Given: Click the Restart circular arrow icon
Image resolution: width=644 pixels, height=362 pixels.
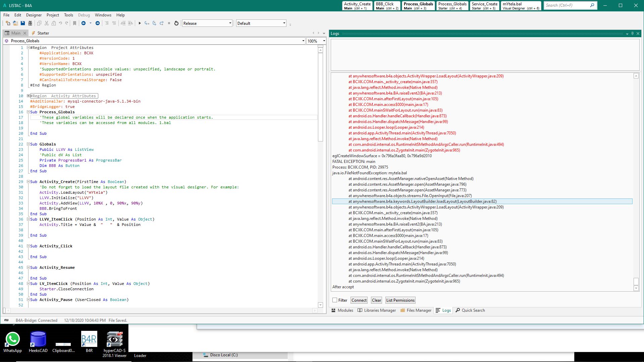Looking at the screenshot, I should tap(176, 23).
